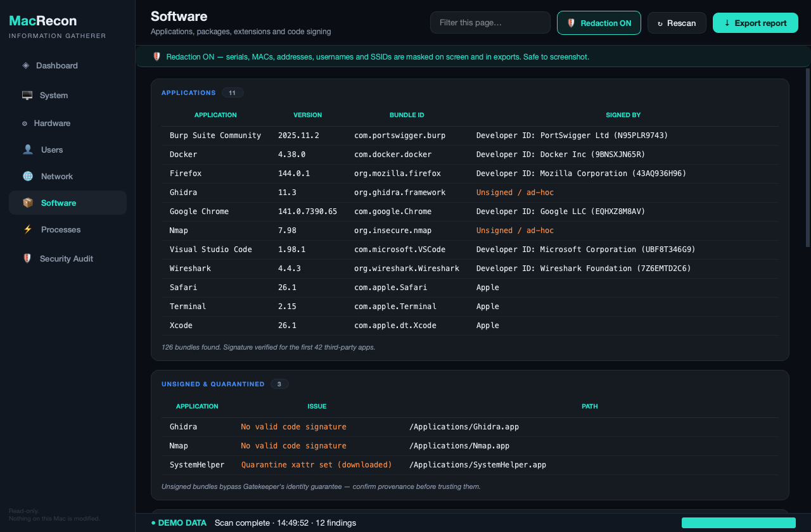This screenshot has height=532, width=811.
Task: Click the /Applications/Ghidra.app path
Action: [x=464, y=427]
